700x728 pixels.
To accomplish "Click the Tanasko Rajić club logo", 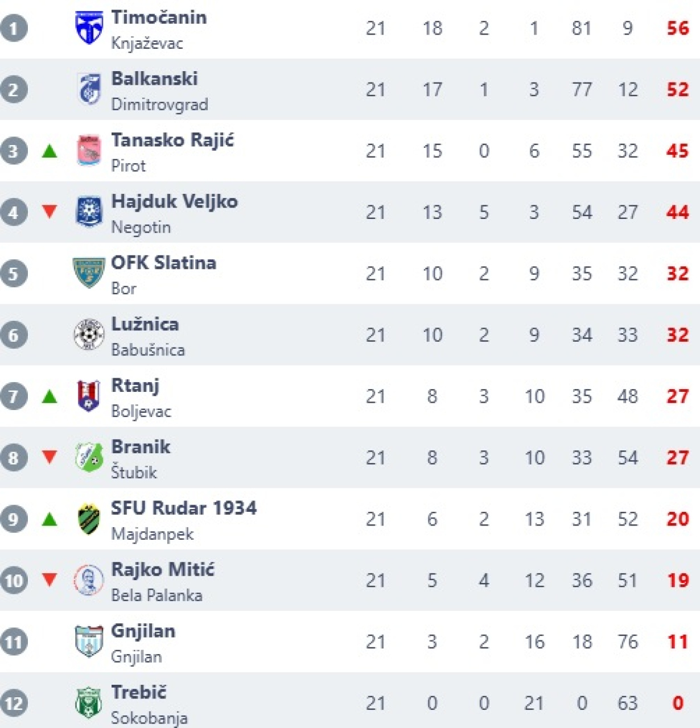I will click(89, 151).
